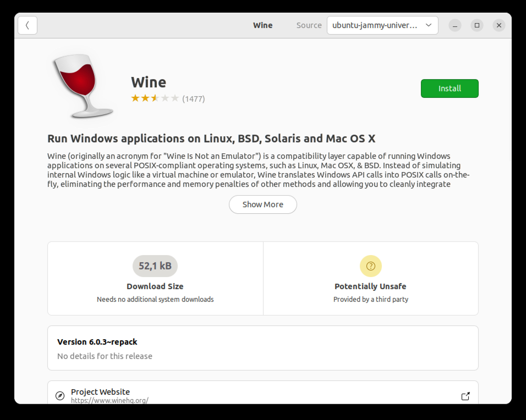The image size is (526, 420).
Task: Go back using the header back arrow
Action: tap(28, 25)
